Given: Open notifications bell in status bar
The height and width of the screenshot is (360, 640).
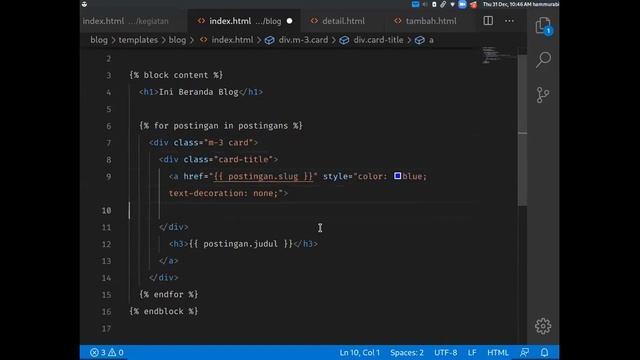Looking at the screenshot, I should point(544,352).
